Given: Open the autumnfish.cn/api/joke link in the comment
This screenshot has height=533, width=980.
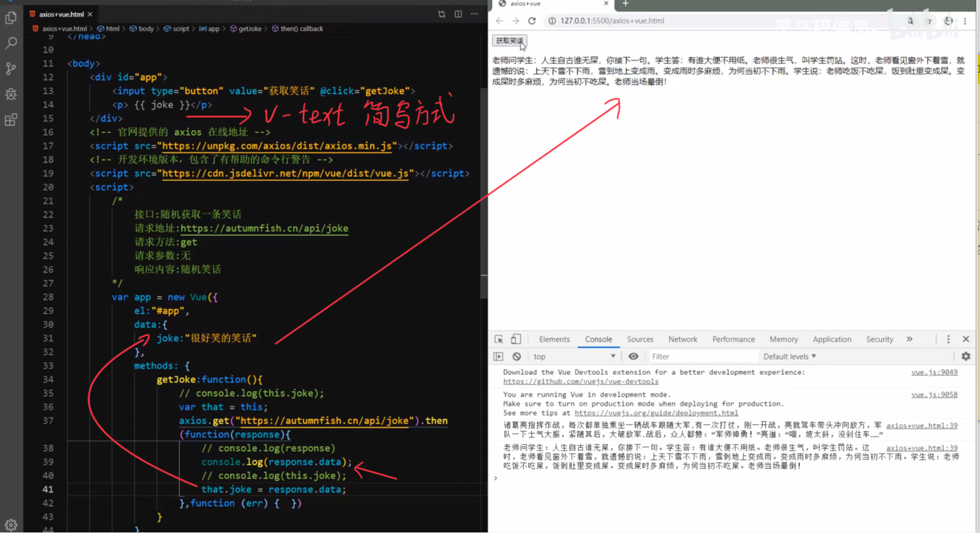Looking at the screenshot, I should 264,228.
